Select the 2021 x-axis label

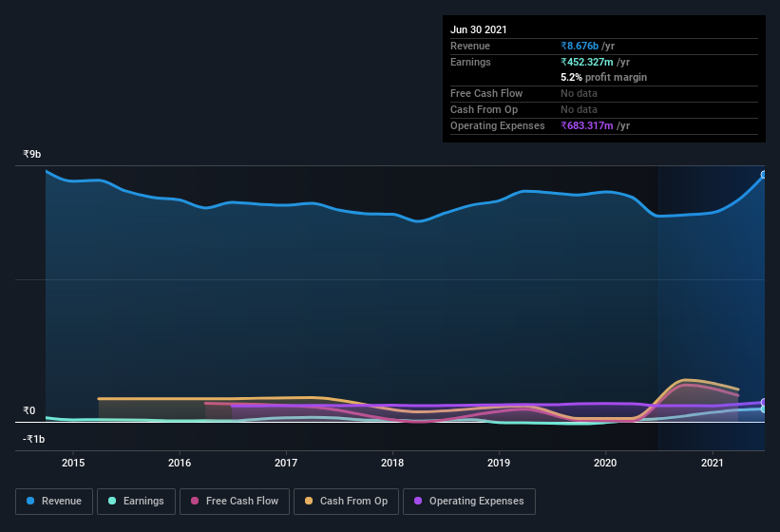pos(713,463)
